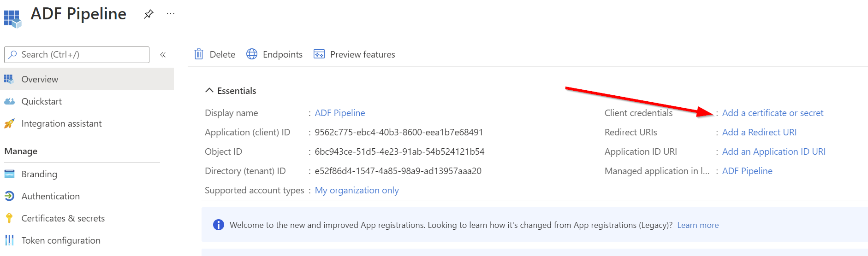The image size is (868, 256).
Task: Click the Authentication icon
Action: point(9,196)
